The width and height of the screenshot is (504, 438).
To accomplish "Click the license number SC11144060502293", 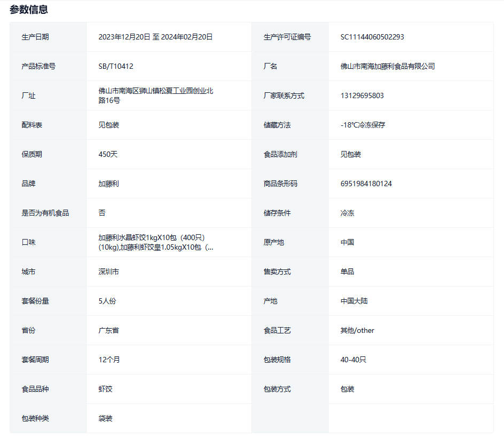I will (x=372, y=37).
